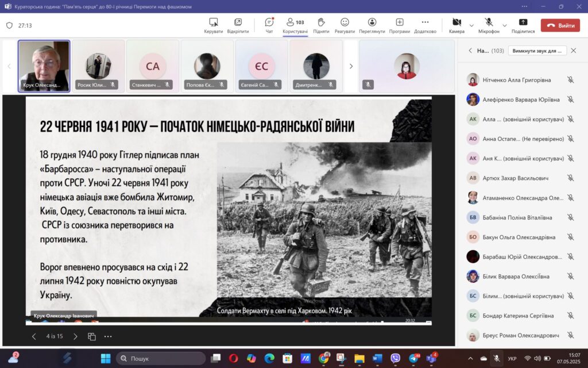
Task: Open Microsoft Edge from taskbar
Action: click(x=269, y=359)
